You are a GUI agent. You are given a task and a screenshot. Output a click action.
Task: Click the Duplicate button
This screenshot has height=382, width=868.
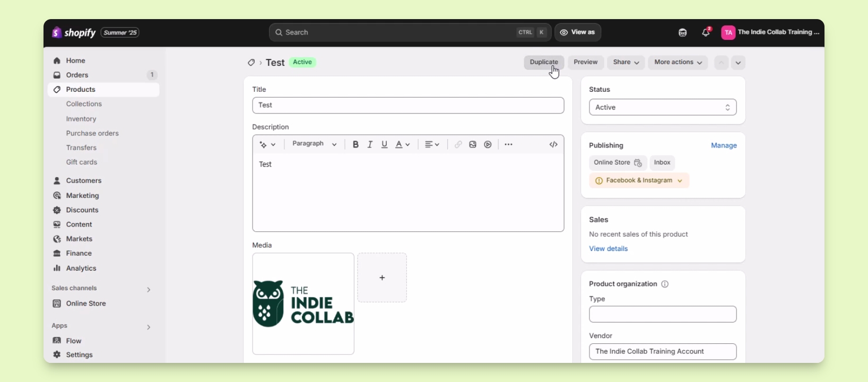coord(544,63)
